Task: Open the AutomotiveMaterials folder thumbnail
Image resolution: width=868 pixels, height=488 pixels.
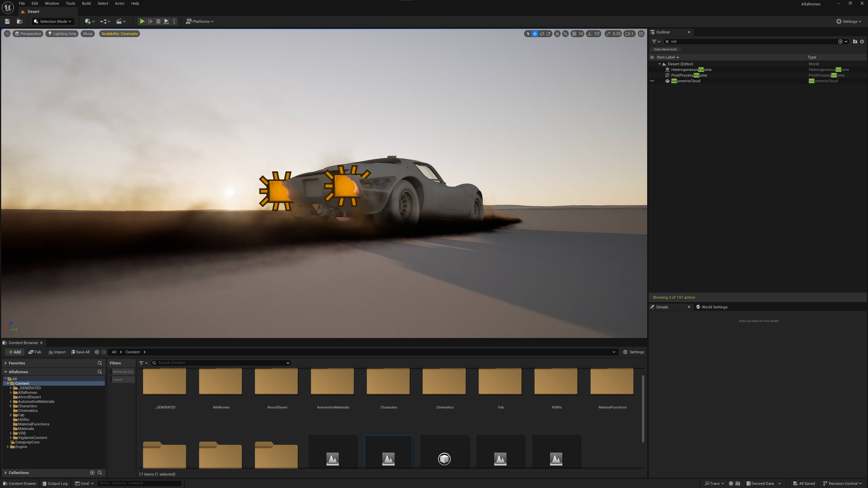Action: (332, 381)
